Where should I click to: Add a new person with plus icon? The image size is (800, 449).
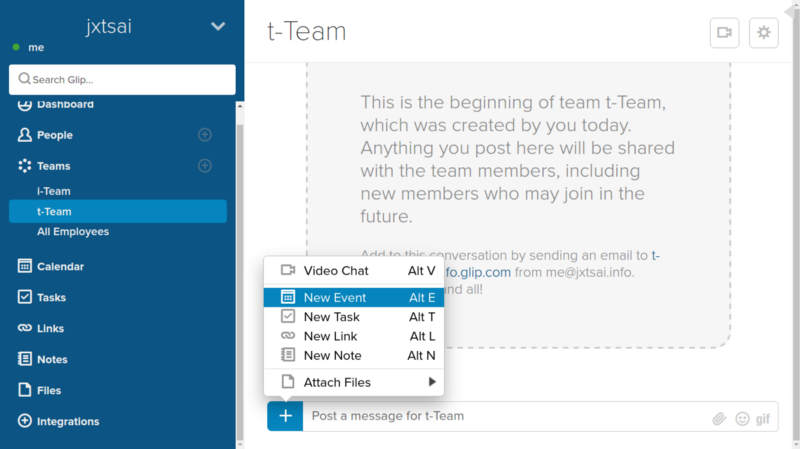pyautogui.click(x=205, y=135)
